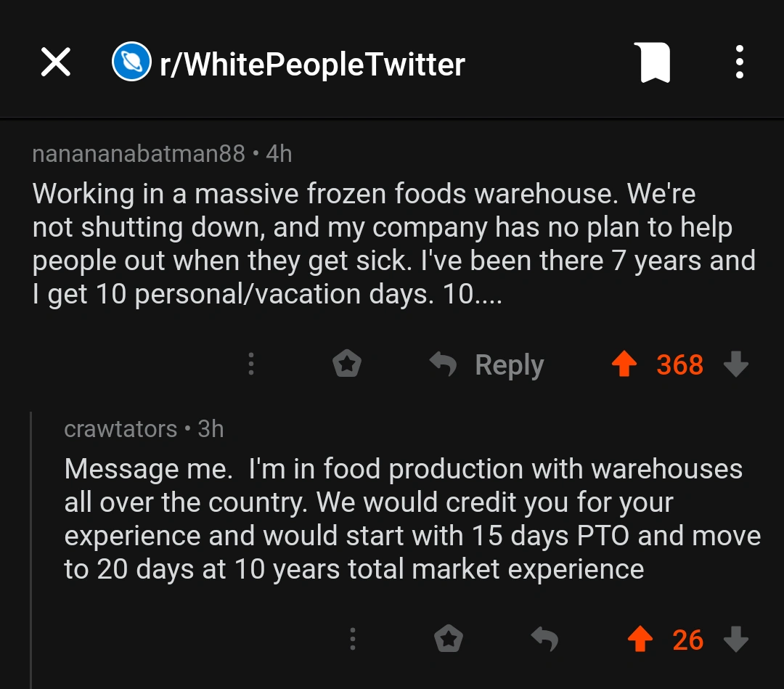784x689 pixels.
Task: Save post with bookmark icon
Action: coord(651,63)
